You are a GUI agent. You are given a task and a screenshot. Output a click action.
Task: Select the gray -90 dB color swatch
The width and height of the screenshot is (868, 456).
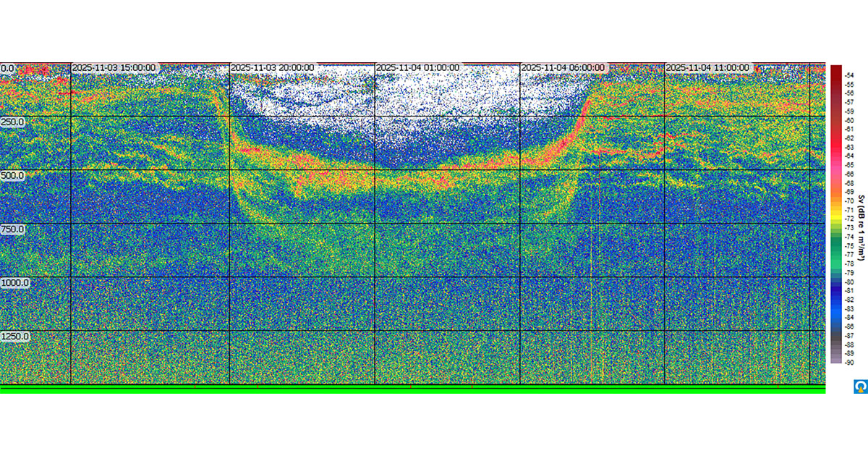click(x=835, y=362)
